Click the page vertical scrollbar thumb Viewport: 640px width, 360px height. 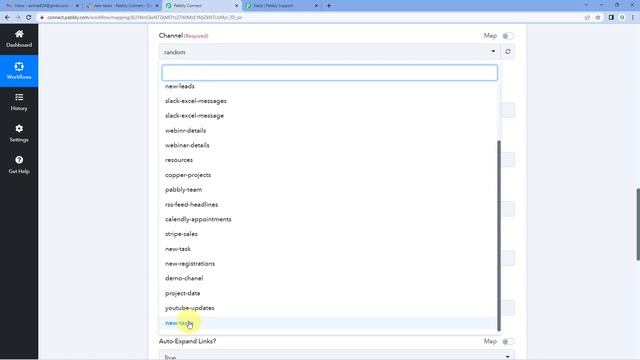pyautogui.click(x=638, y=224)
